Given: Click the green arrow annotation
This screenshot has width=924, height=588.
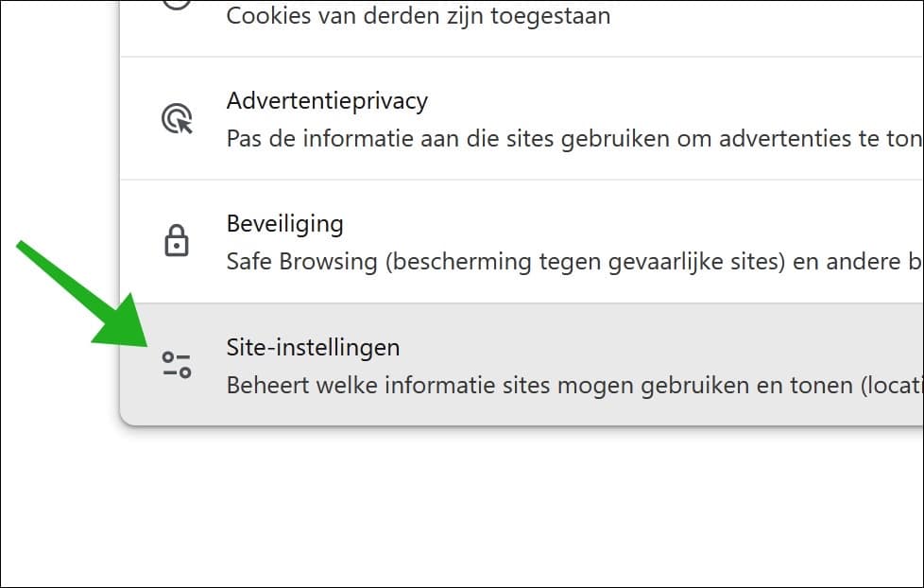Looking at the screenshot, I should (x=82, y=294).
